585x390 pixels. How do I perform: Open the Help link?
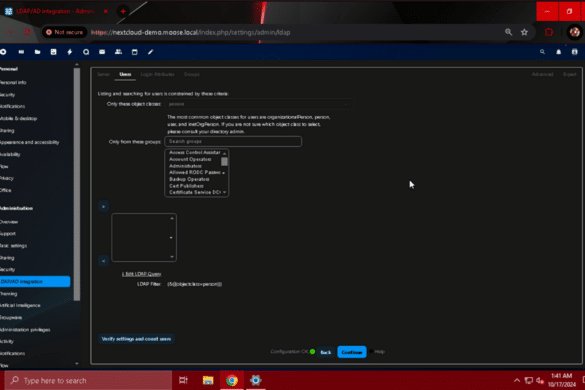[379, 352]
